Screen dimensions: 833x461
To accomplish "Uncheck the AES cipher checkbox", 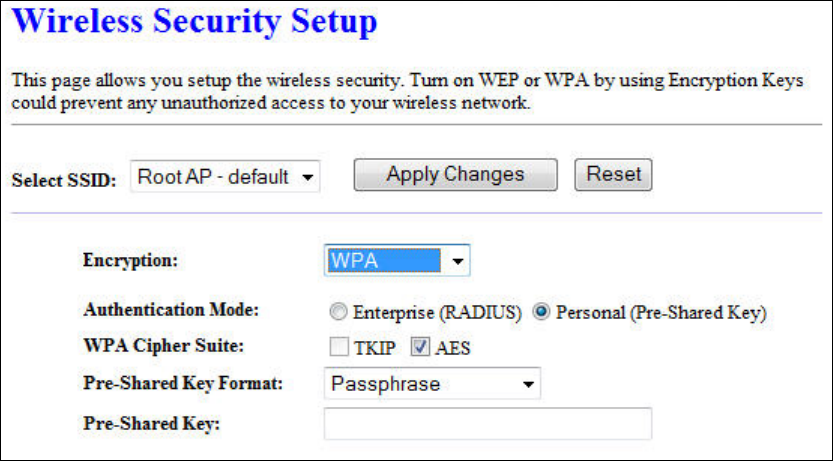I will point(420,348).
